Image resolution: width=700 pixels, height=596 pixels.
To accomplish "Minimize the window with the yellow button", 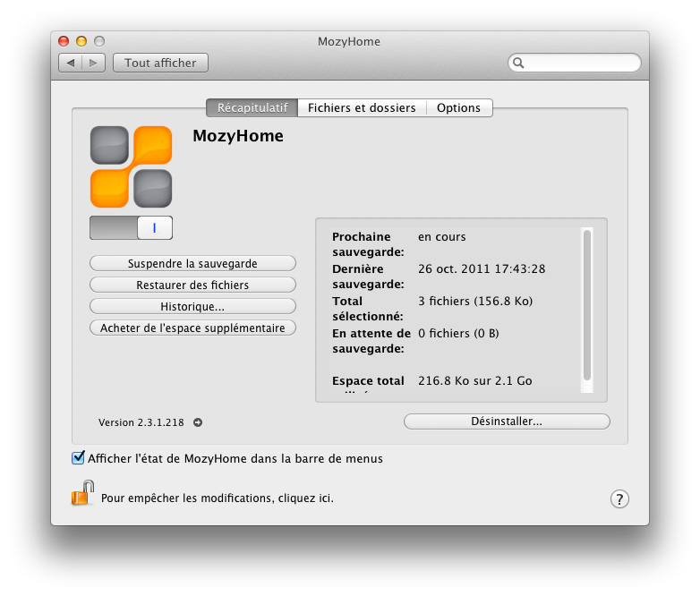I will 81,41.
